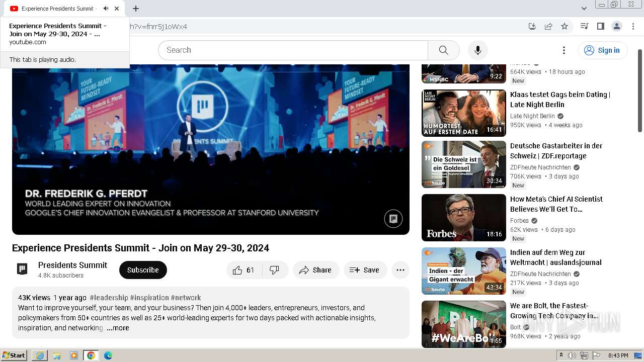Open Deutsche Gastarbeiter in der Schweiz thumbnail
644x362 pixels.
(463, 164)
